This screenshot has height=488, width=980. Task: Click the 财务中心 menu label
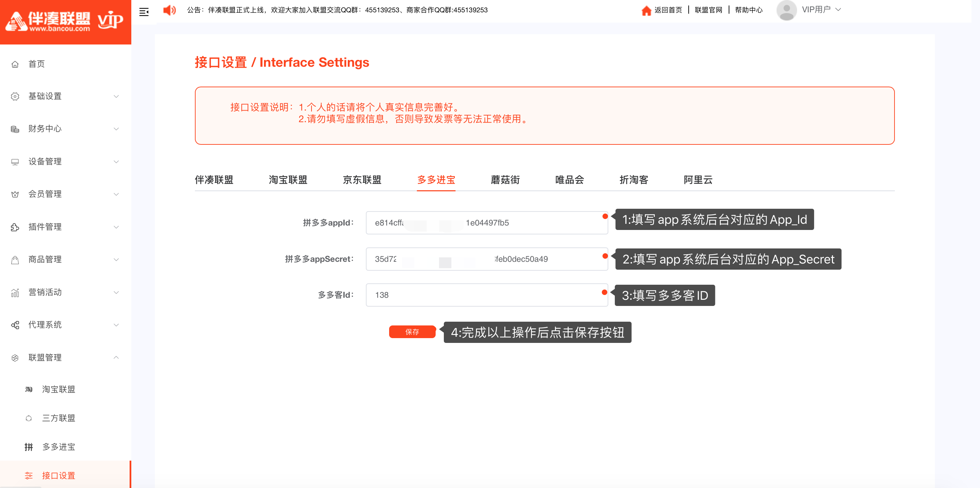(45, 129)
